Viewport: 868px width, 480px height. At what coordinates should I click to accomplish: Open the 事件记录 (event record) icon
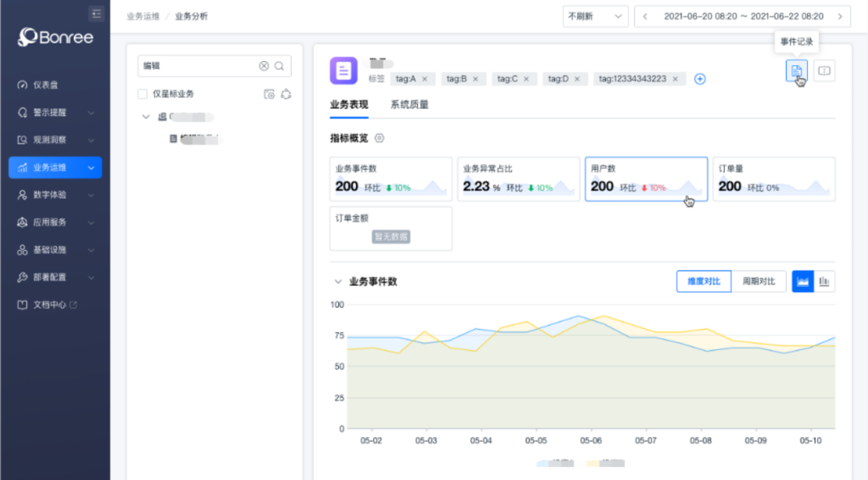pos(796,71)
